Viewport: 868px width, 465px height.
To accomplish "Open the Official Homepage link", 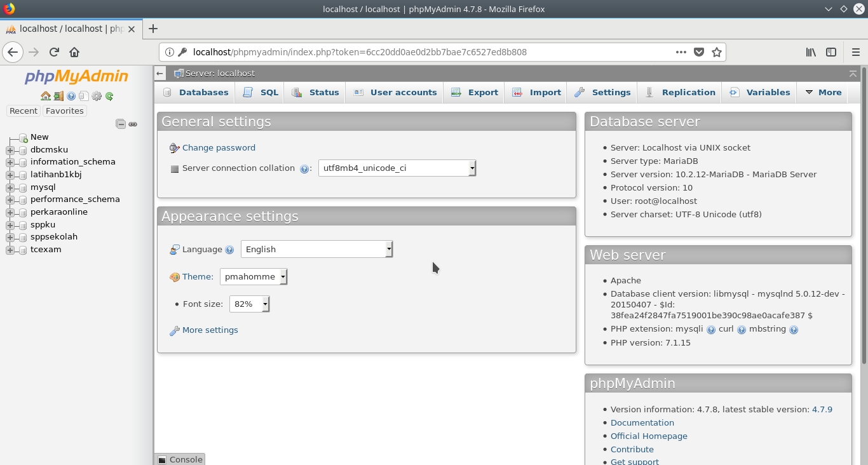I will (649, 436).
